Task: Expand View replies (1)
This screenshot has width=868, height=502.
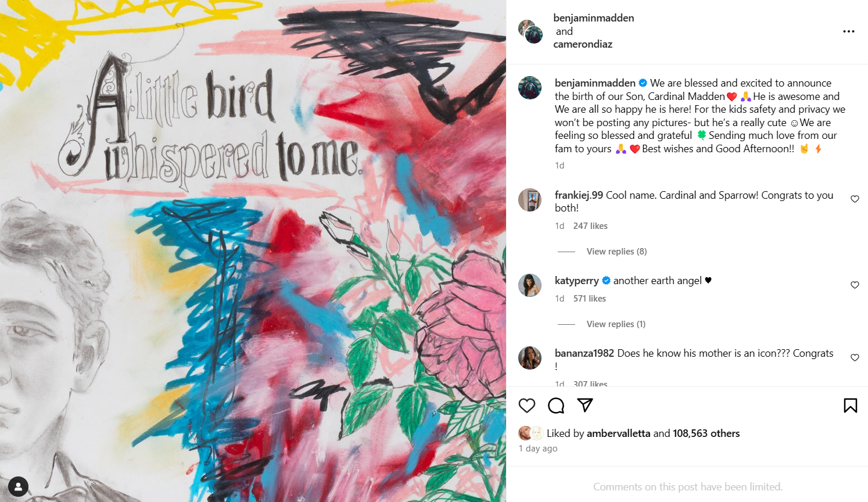Action: pos(616,324)
